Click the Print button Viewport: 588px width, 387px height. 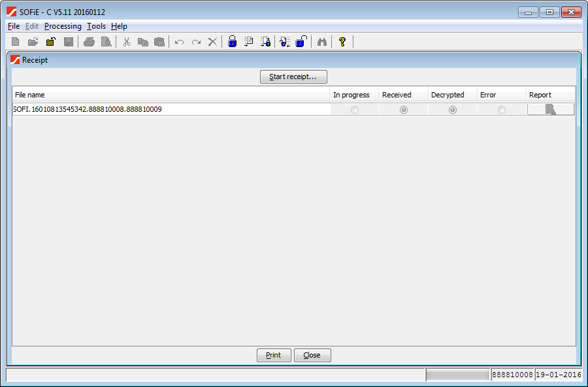(x=274, y=355)
